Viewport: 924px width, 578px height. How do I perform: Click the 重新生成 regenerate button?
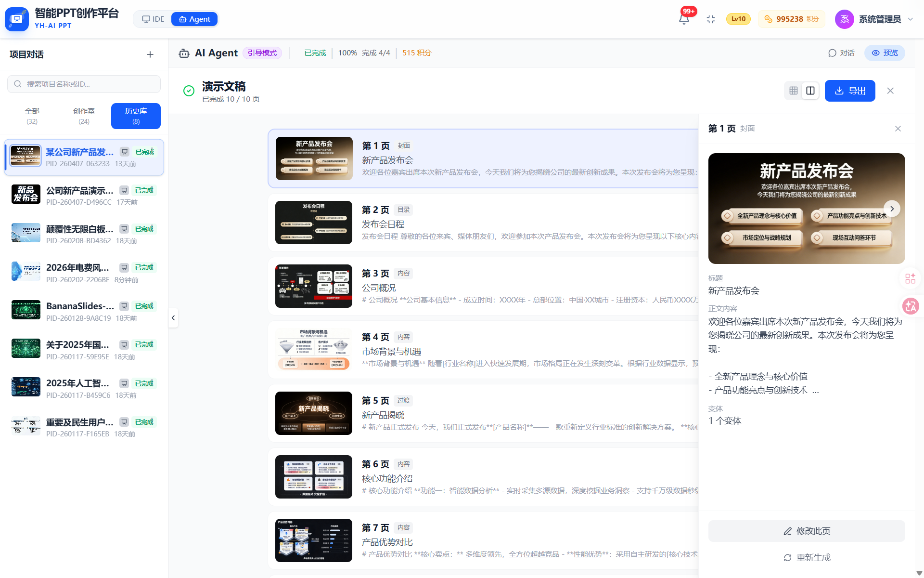[x=807, y=557]
